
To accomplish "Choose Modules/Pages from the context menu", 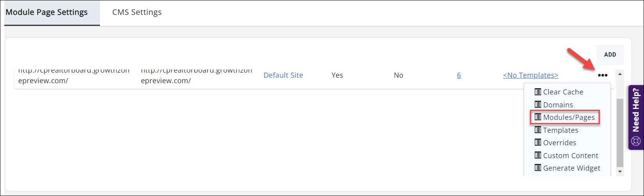I will pos(569,118).
